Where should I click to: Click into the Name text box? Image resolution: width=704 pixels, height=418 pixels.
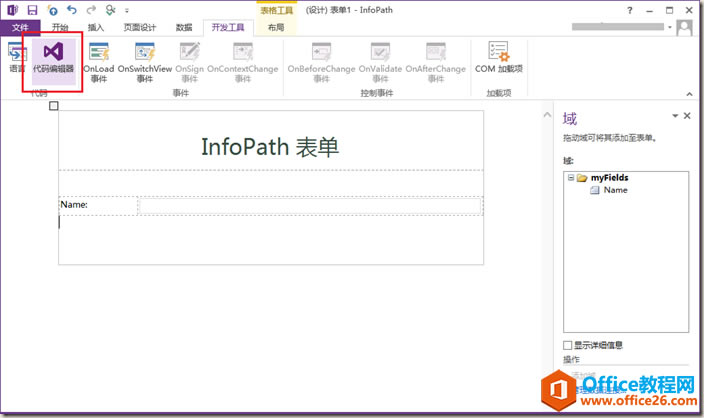tap(310, 207)
